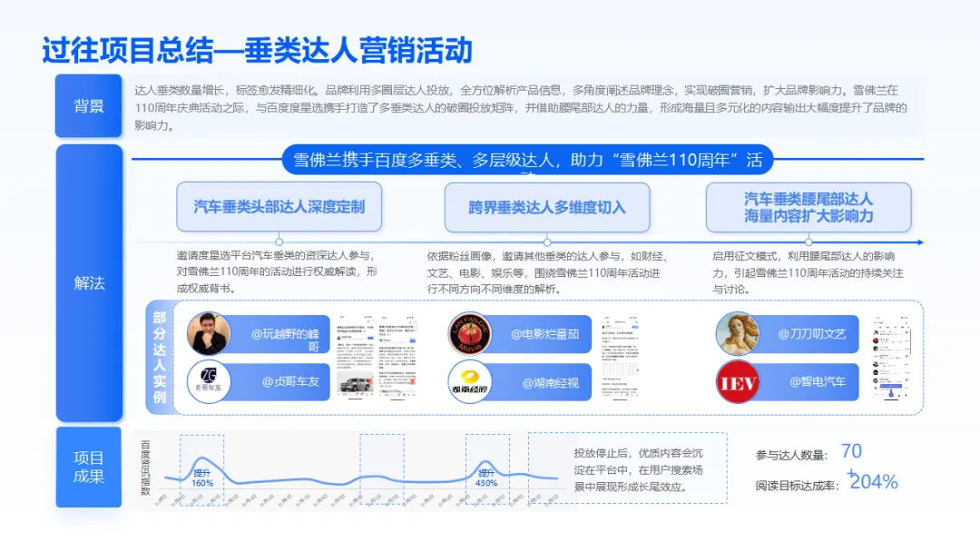Click the background paragraph starting 达人垂类数量增长

click(x=521, y=107)
